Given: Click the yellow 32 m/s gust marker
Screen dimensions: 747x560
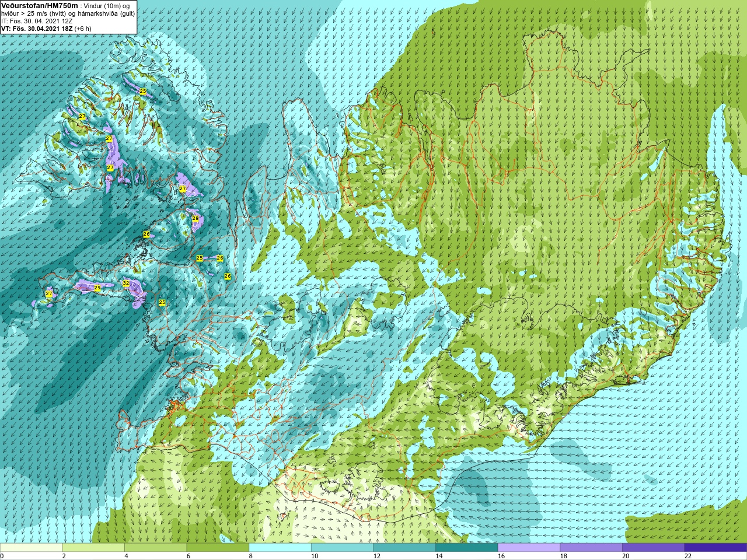Looking at the screenshot, I should (x=126, y=283).
